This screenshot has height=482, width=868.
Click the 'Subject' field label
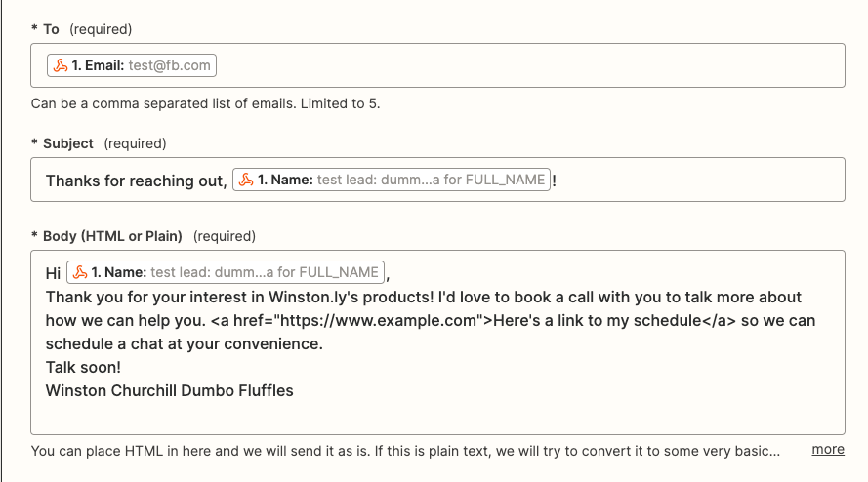pyautogui.click(x=67, y=143)
